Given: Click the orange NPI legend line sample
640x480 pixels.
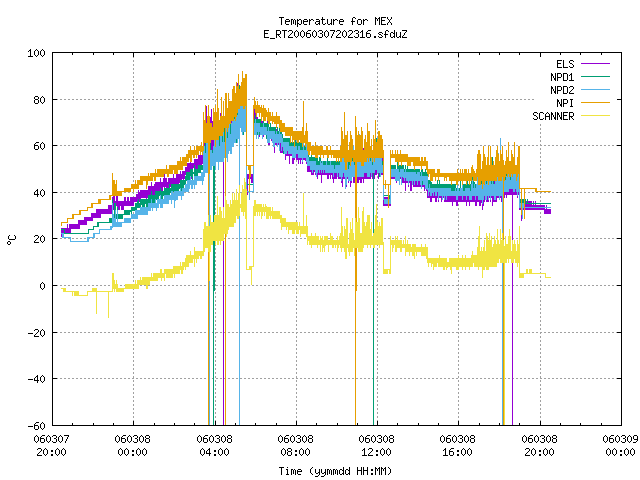Looking at the screenshot, I should point(595,102).
